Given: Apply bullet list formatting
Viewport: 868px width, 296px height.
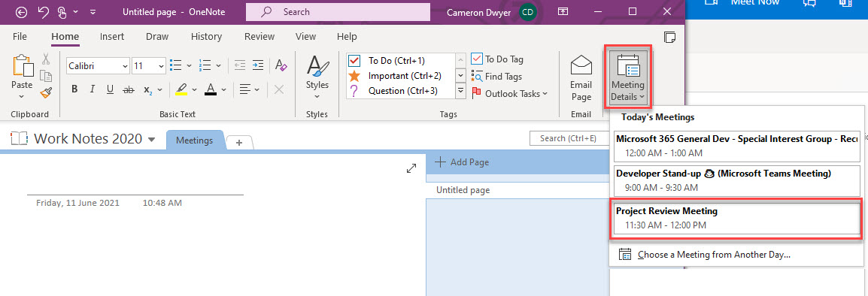Looking at the screenshot, I should click(x=176, y=65).
